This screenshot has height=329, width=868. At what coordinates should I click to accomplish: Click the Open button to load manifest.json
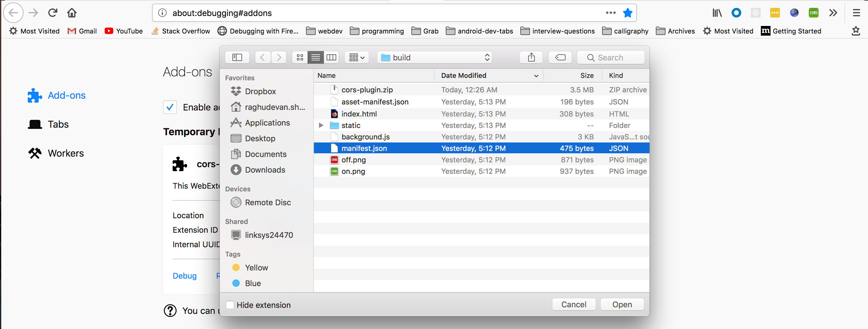(621, 304)
